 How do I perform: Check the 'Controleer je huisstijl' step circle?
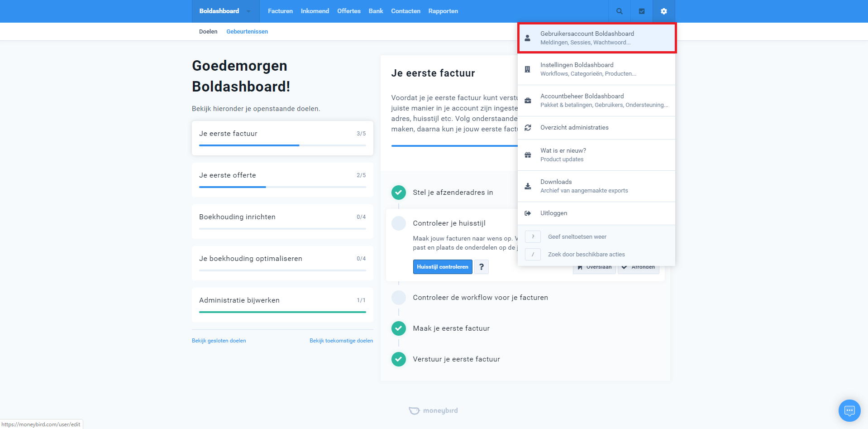tap(398, 223)
